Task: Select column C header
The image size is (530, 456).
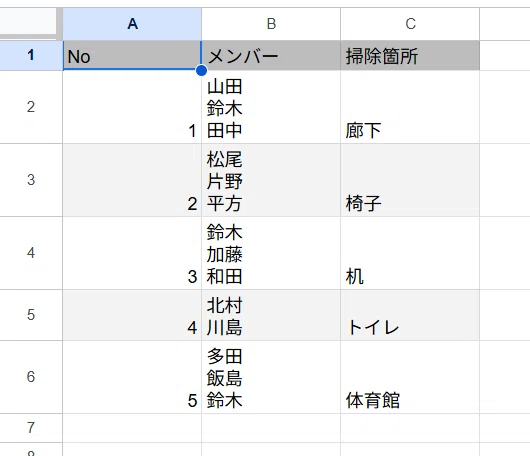Action: [410, 24]
